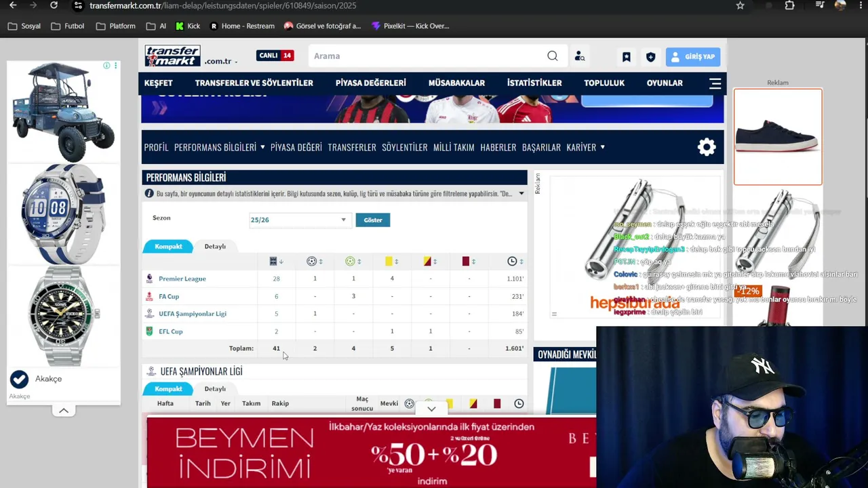The image size is (868, 488).
Task: Go back using the browser back arrow
Action: pyautogui.click(x=13, y=5)
